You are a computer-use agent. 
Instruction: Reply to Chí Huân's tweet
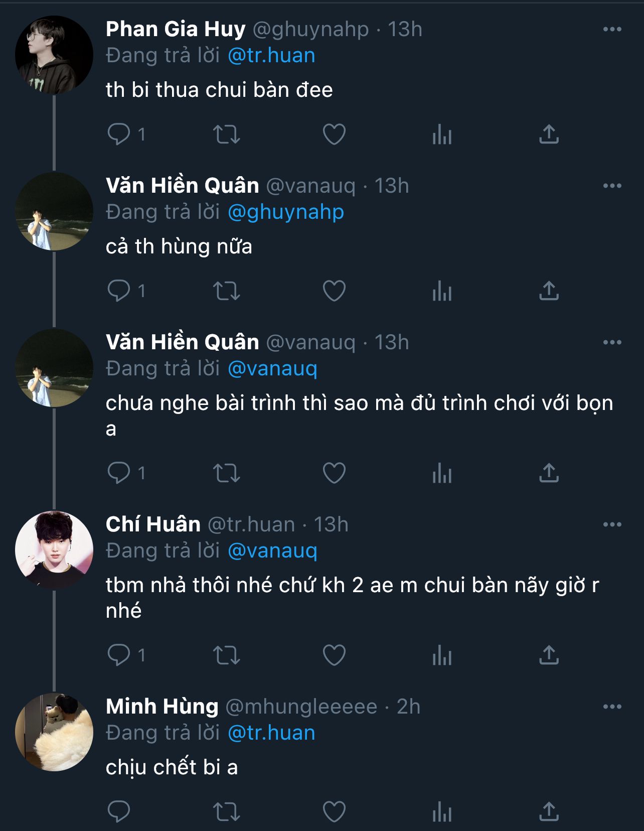tap(119, 655)
